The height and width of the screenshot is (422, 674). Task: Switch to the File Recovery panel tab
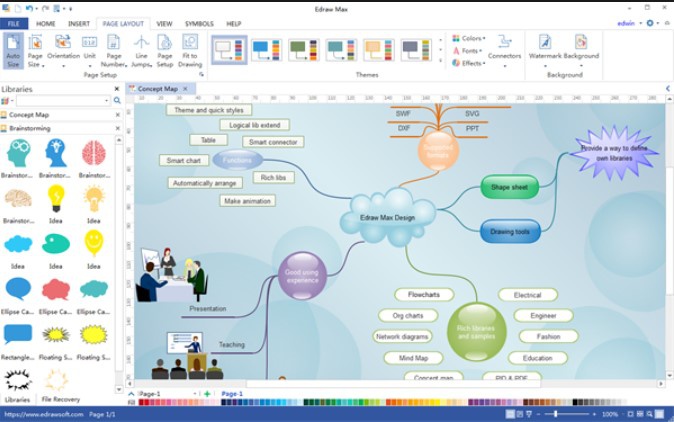coord(61,399)
